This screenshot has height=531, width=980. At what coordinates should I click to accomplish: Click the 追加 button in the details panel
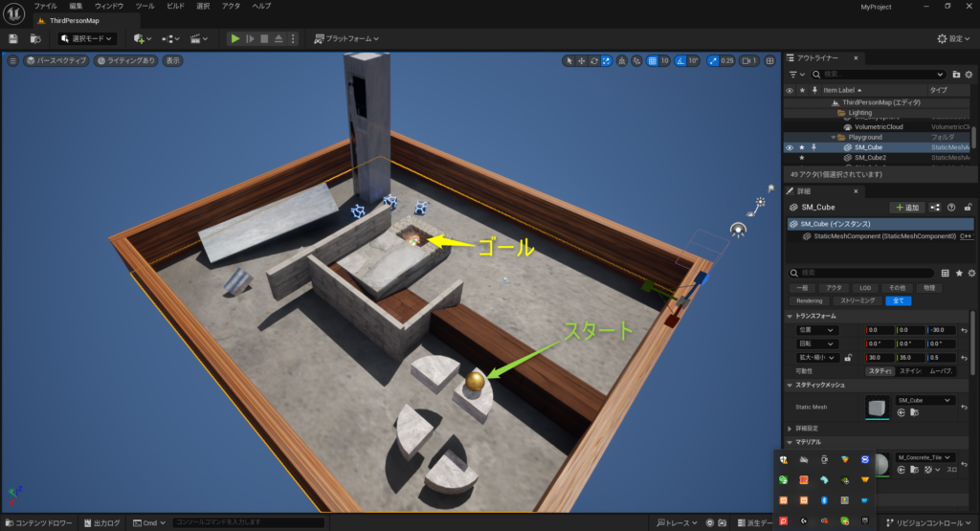(x=906, y=207)
